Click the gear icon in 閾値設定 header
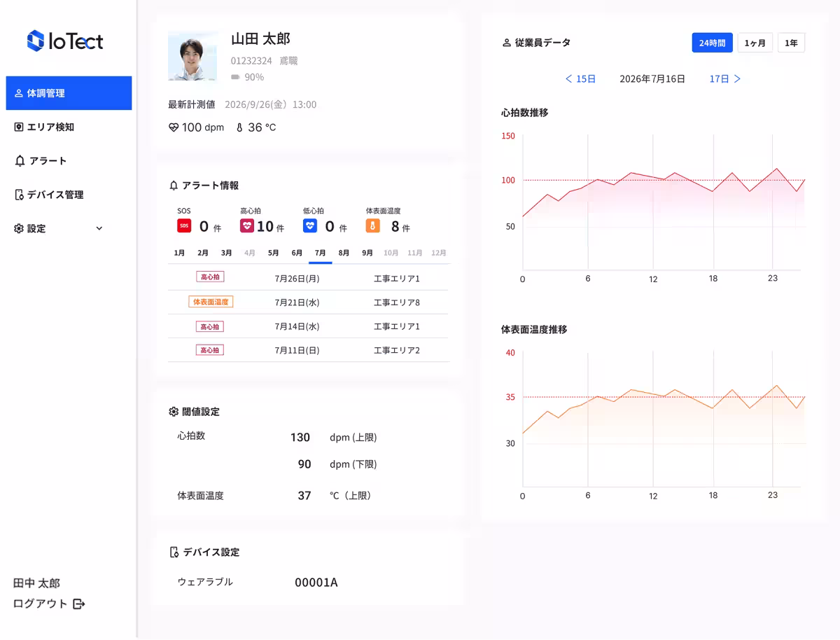This screenshot has width=840, height=640. [x=174, y=412]
